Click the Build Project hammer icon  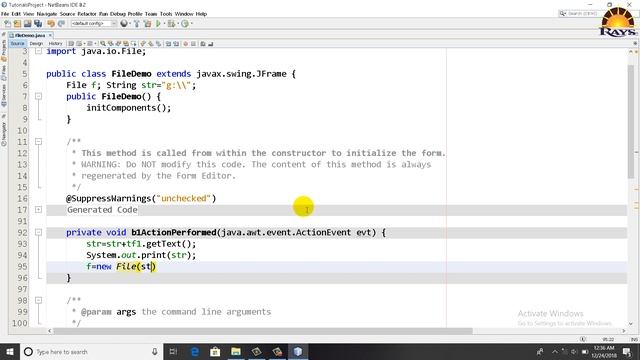pyautogui.click(x=137, y=24)
